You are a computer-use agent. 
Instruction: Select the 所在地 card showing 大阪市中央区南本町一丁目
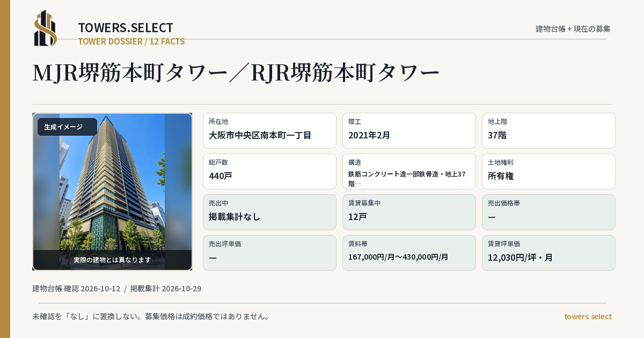click(x=269, y=130)
